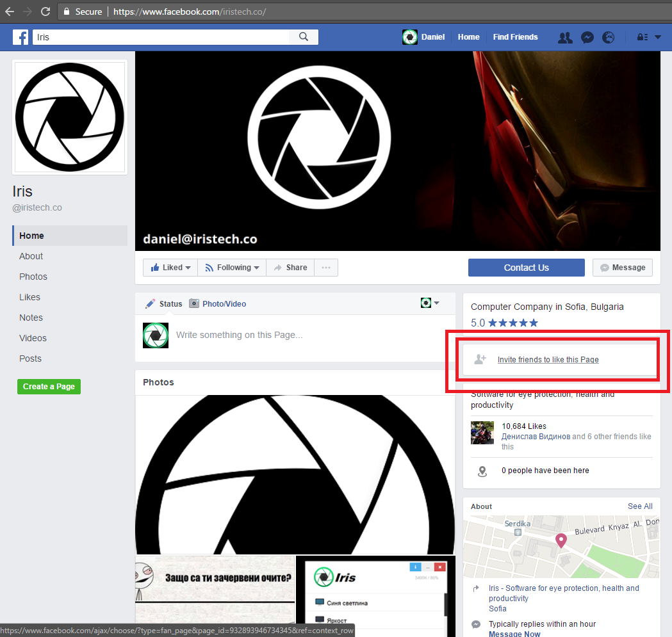Open the Likes tab in page sidebar
Screen dimensions: 672x637
[x=29, y=297]
